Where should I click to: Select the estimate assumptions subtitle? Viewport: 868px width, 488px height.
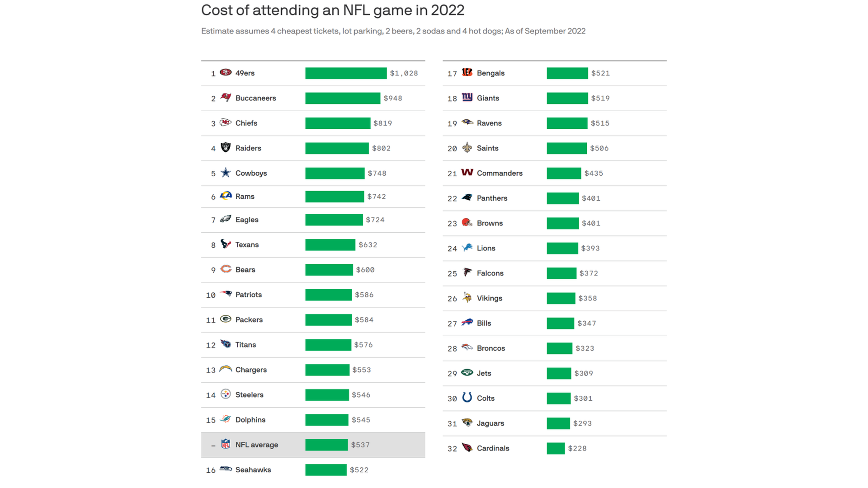(x=393, y=31)
